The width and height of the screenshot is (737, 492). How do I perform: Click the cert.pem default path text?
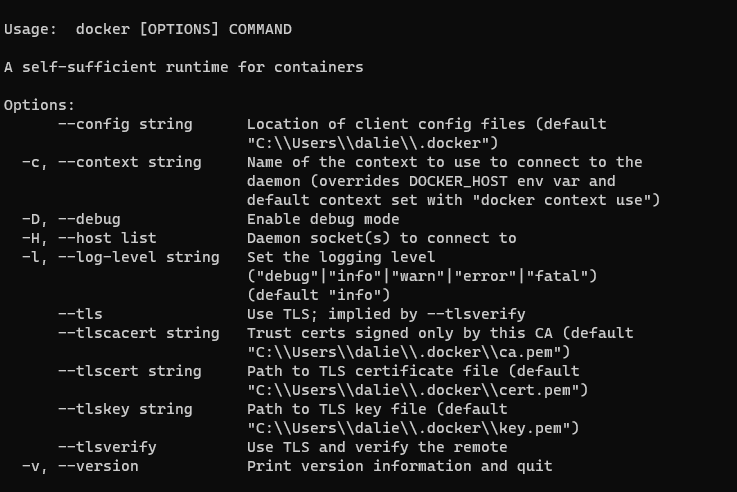click(x=417, y=390)
